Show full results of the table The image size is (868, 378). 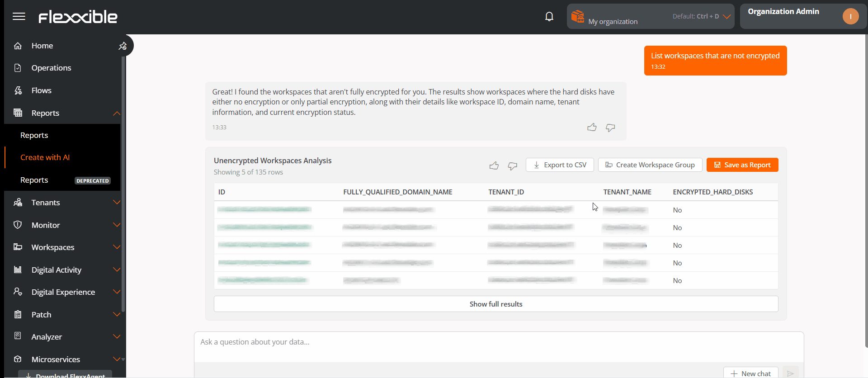tap(495, 304)
